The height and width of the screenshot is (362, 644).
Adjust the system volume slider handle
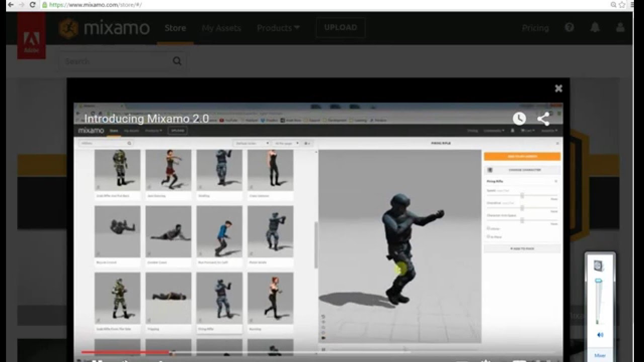(x=598, y=281)
